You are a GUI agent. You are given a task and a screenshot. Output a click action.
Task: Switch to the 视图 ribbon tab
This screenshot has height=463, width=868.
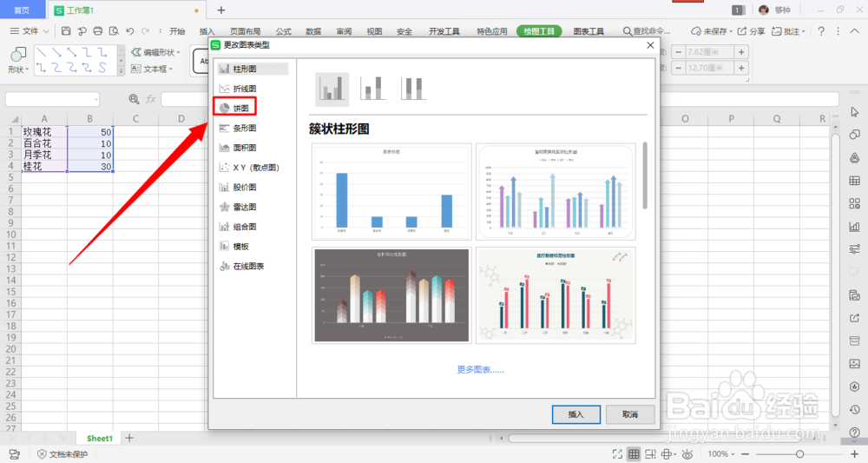coord(374,31)
